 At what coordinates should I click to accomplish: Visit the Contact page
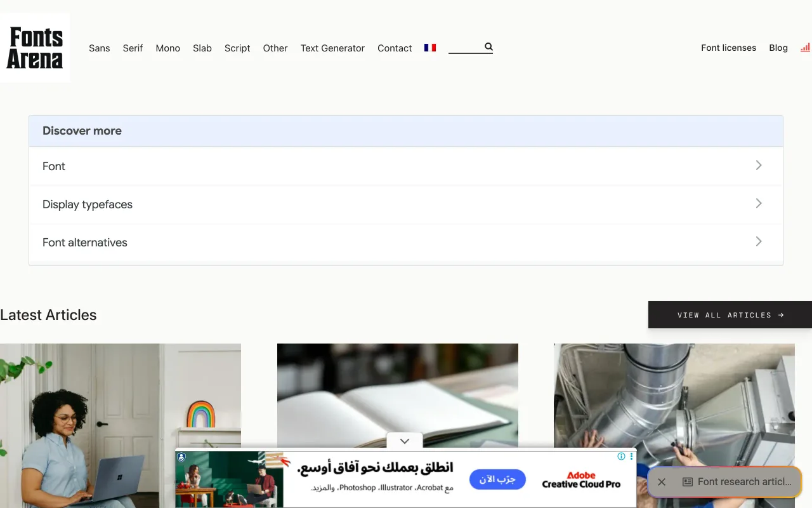click(395, 48)
